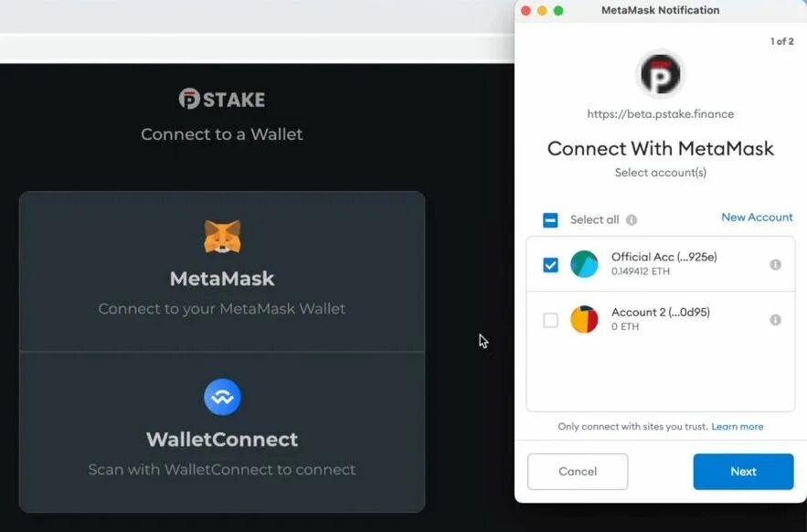The height and width of the screenshot is (532, 807).
Task: Click the WalletConnect blue logo icon
Action: click(x=222, y=397)
